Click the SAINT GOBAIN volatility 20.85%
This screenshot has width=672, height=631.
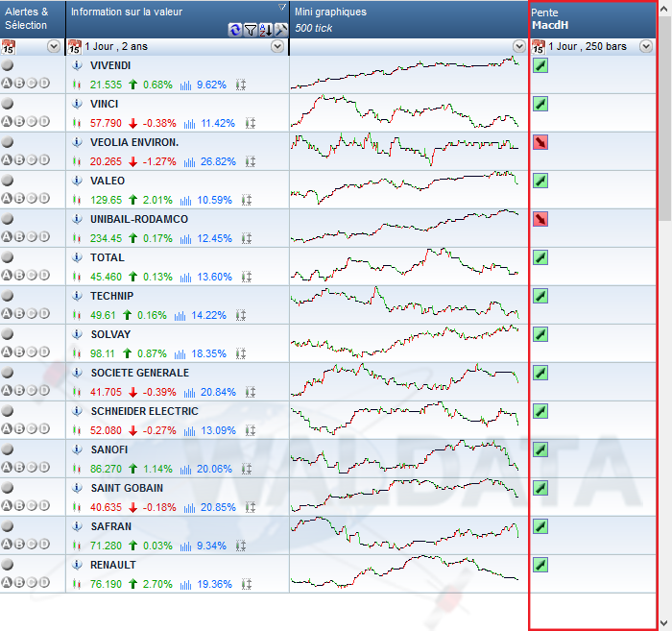218,507
